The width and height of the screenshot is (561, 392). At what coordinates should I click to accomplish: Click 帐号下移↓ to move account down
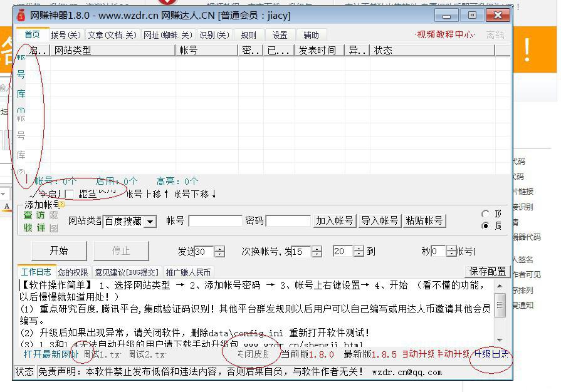pyautogui.click(x=195, y=194)
